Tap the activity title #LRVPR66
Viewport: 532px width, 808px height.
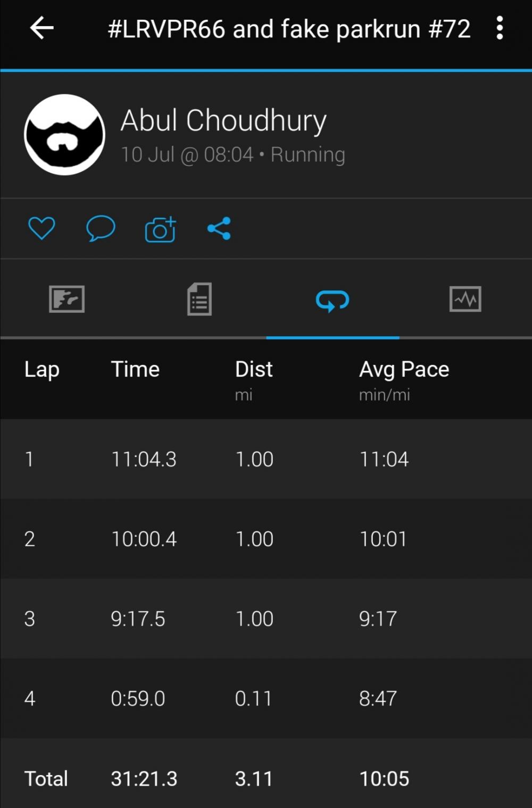289,29
